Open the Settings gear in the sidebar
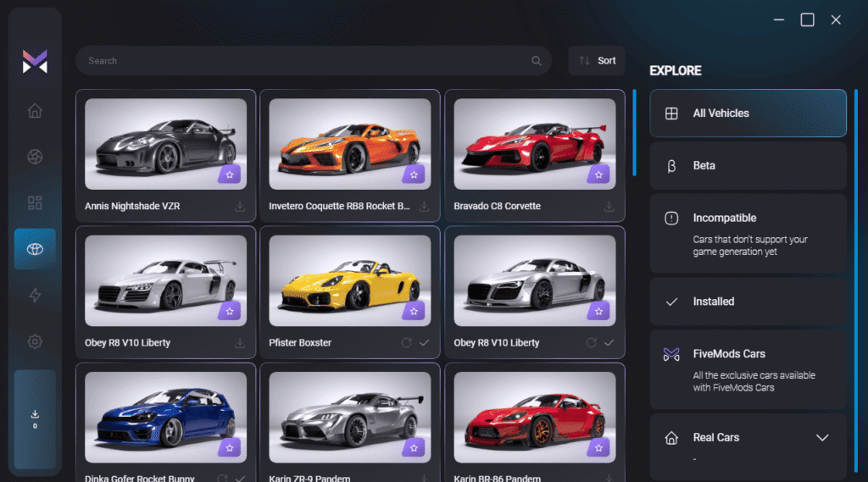Image resolution: width=868 pixels, height=482 pixels. (35, 341)
